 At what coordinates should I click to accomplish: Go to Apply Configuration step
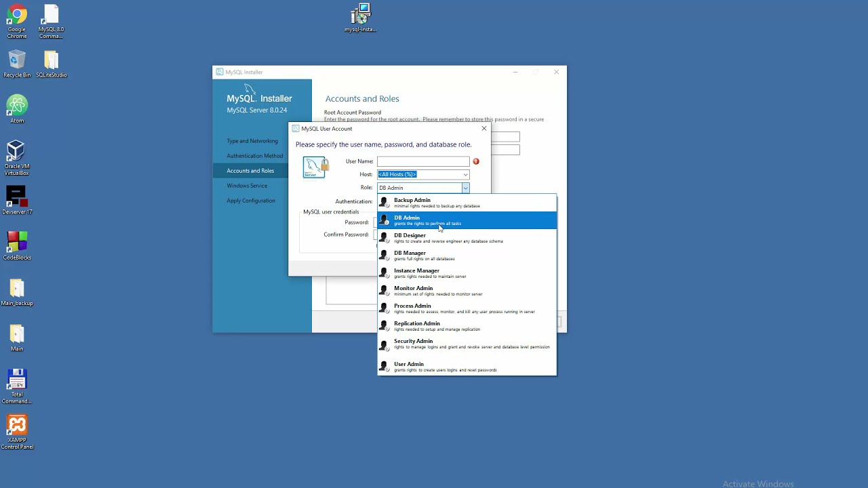(251, 201)
